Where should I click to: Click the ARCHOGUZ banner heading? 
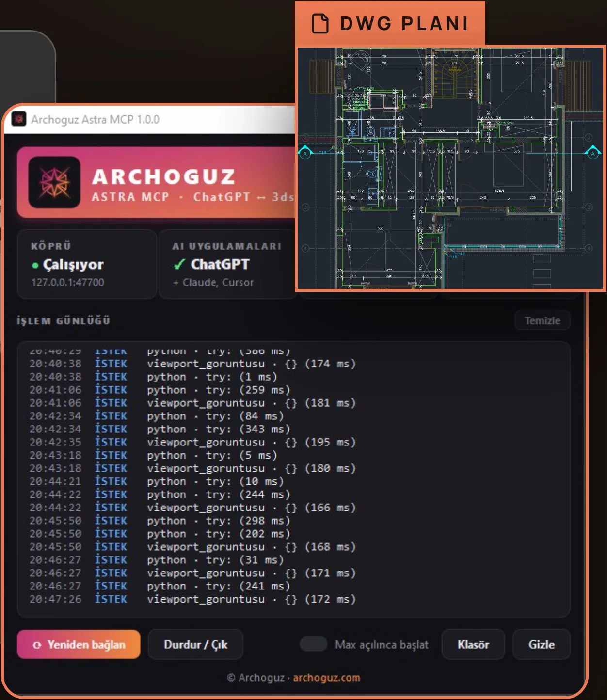164,177
